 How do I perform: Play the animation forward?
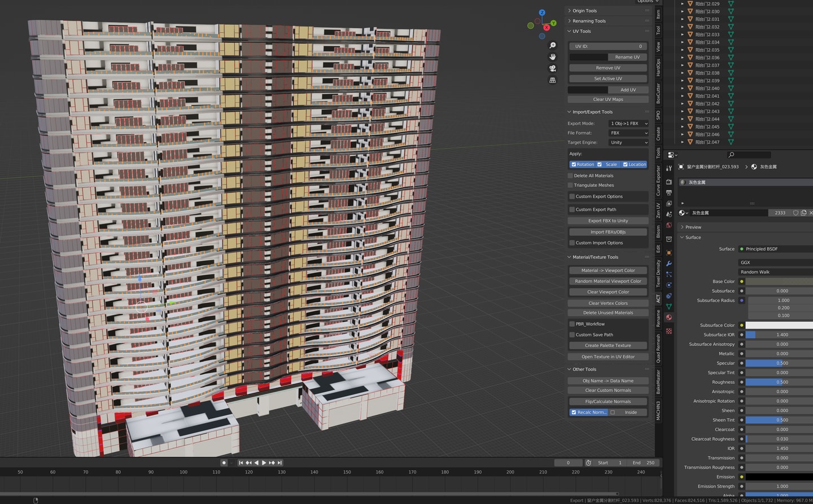point(264,463)
